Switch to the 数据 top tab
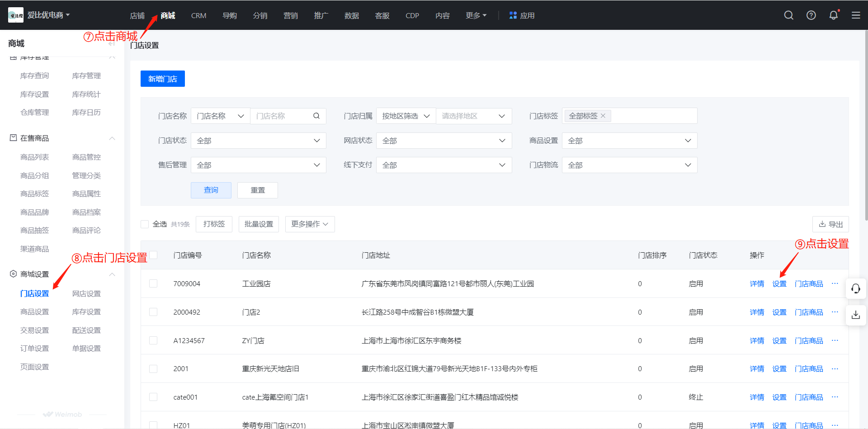 352,15
